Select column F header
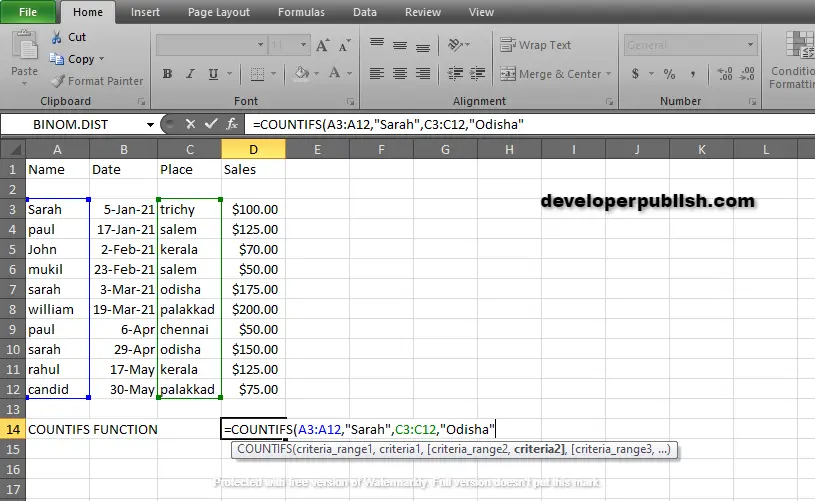The height and width of the screenshot is (501, 815). pos(381,150)
